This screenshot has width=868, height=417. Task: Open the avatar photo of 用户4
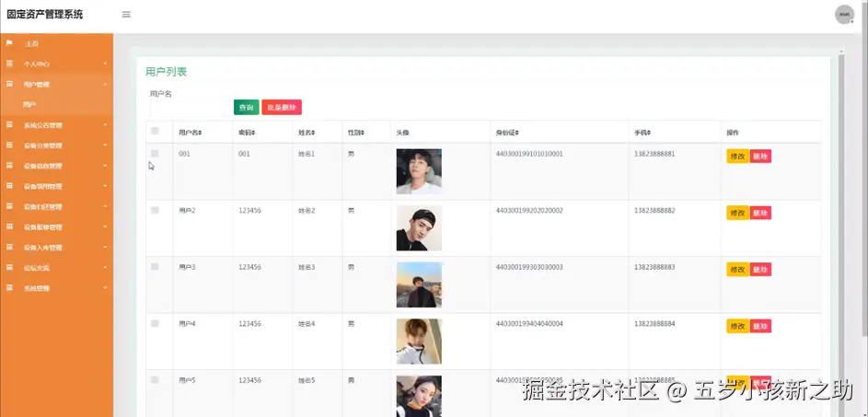point(419,342)
